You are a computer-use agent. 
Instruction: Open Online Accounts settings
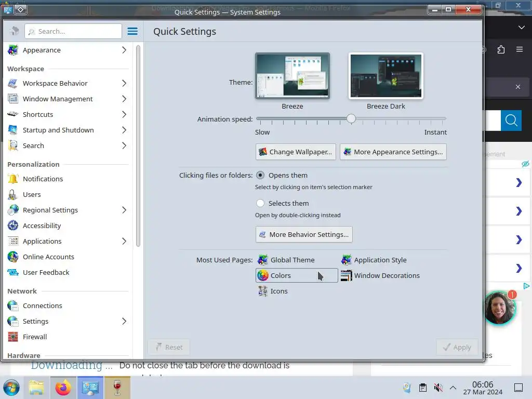coord(68,257)
